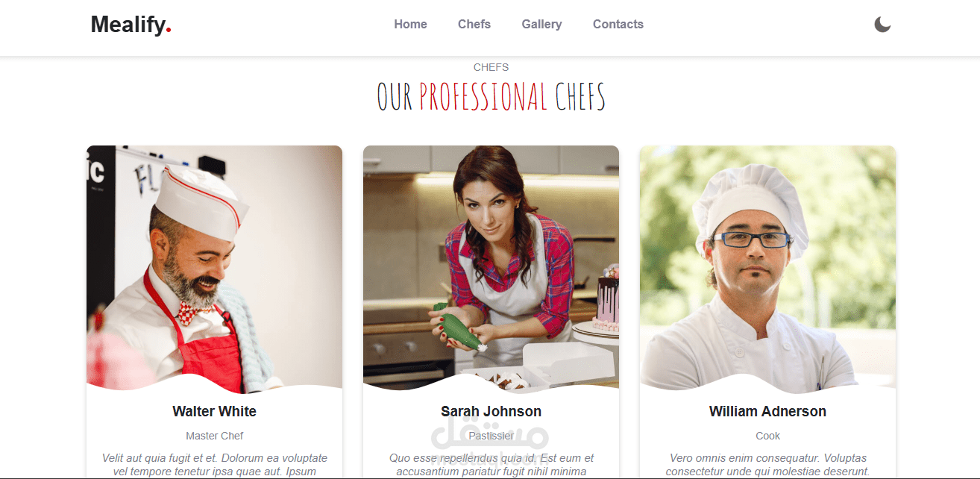Select Sarah Johnson's chef photo
Screen dimensions: 980x479
pos(491,269)
